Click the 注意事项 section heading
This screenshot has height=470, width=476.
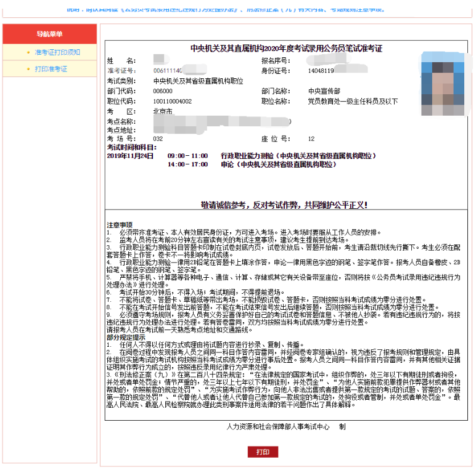119,225
